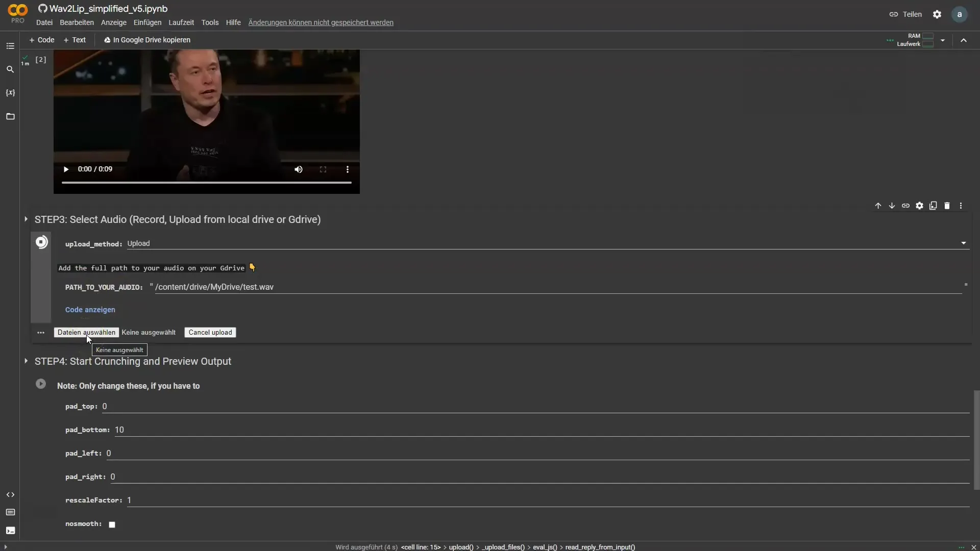Click the pad_bottom input field
The image size is (980, 551).
click(542, 430)
